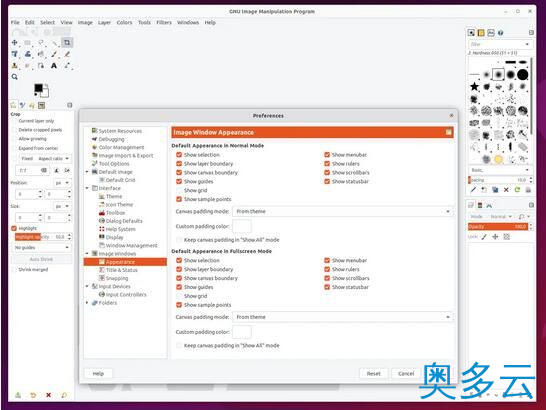
Task: Click red delete tool preset icon
Action: click(x=48, y=395)
